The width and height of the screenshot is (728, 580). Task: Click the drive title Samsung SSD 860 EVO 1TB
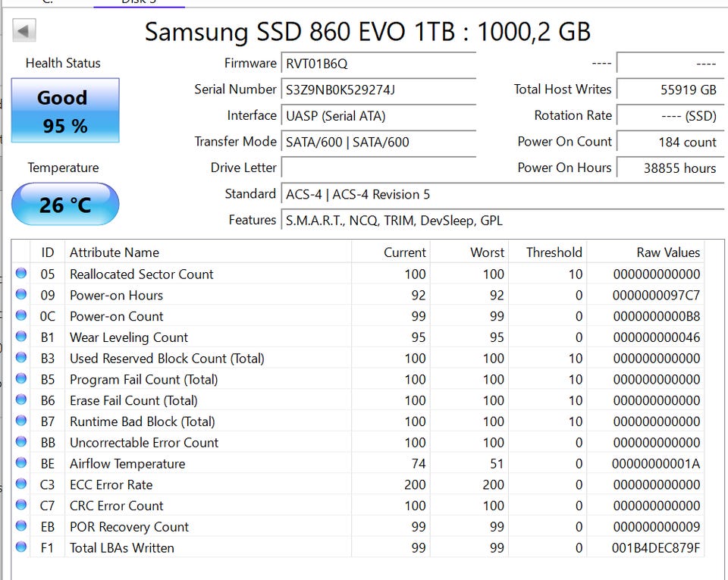tap(367, 32)
